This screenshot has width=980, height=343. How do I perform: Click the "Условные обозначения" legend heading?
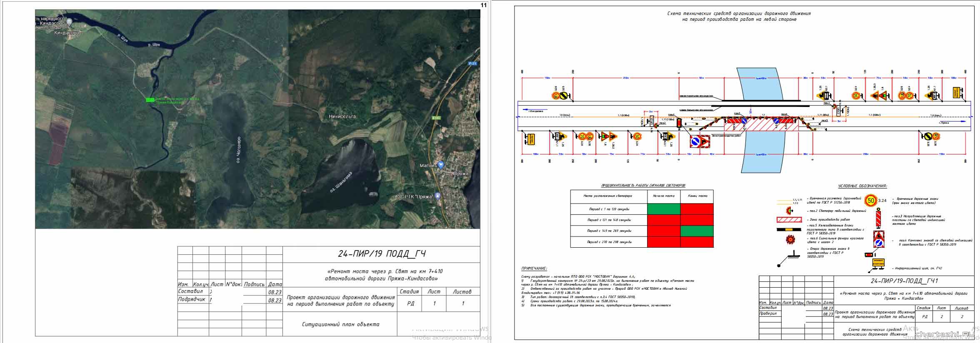coord(862,186)
